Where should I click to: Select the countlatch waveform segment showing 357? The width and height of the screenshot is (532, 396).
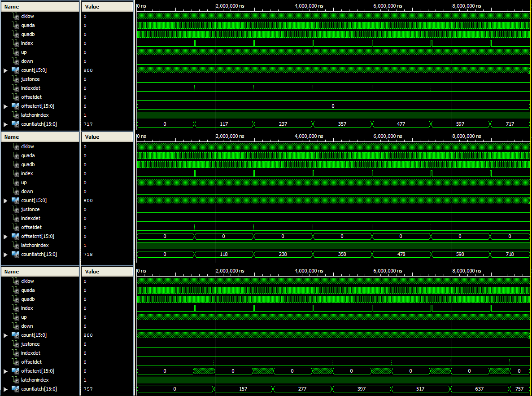click(x=342, y=124)
